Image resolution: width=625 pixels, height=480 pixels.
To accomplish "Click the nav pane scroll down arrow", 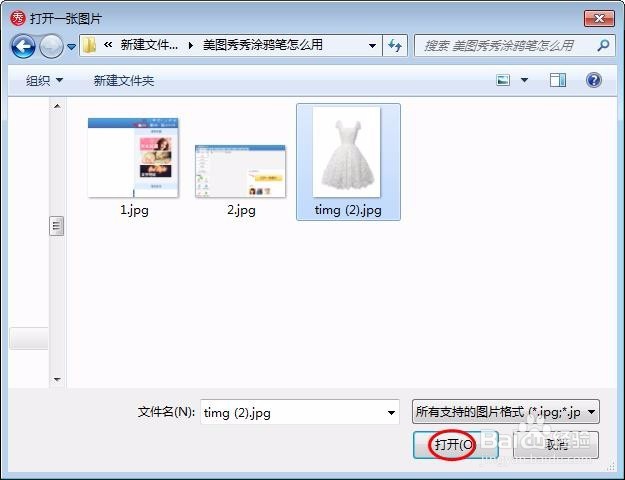I will [x=57, y=379].
